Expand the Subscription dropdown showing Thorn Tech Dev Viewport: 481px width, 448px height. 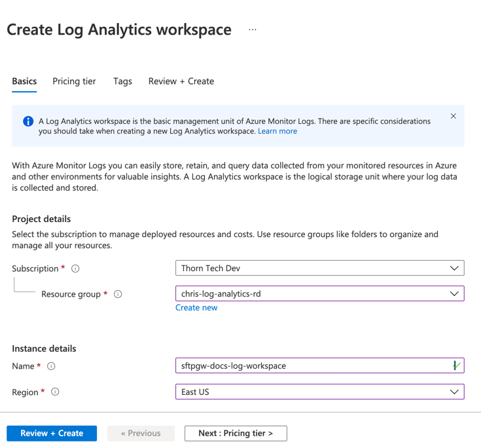319,268
